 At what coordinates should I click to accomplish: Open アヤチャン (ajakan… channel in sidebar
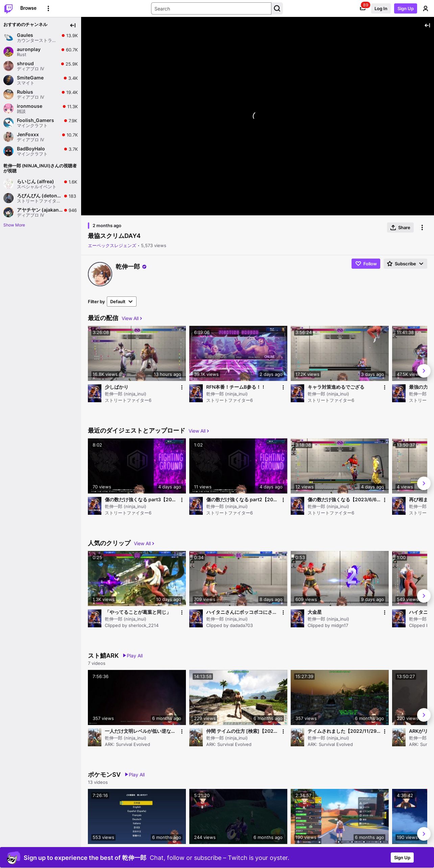point(41,212)
